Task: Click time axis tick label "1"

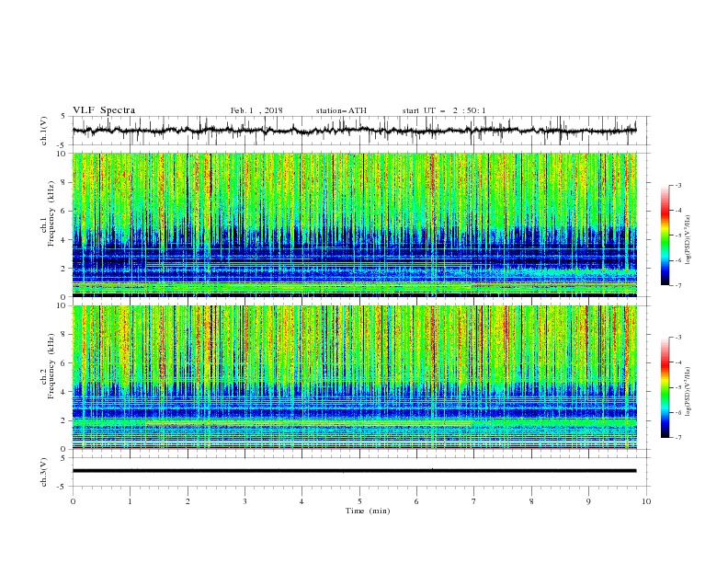Action: point(130,501)
